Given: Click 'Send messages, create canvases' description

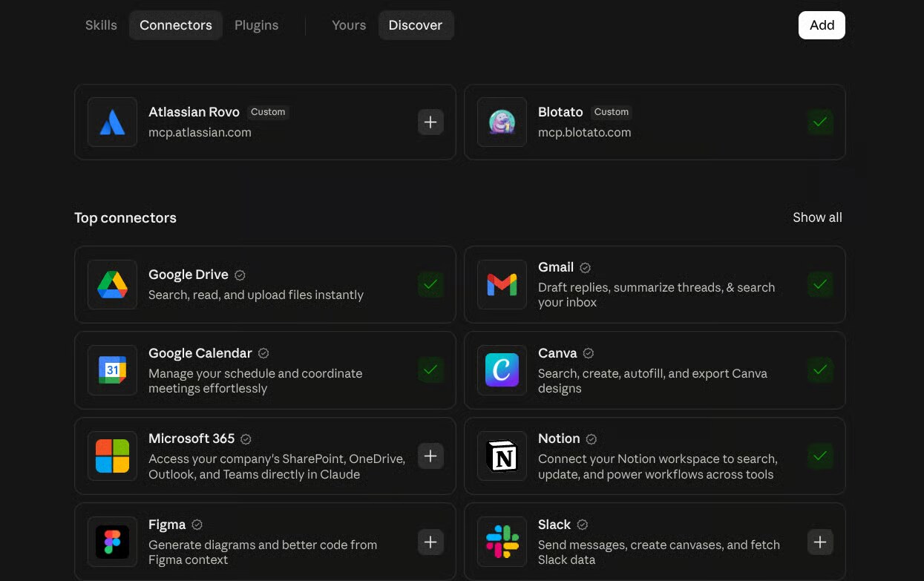Looking at the screenshot, I should (659, 552).
